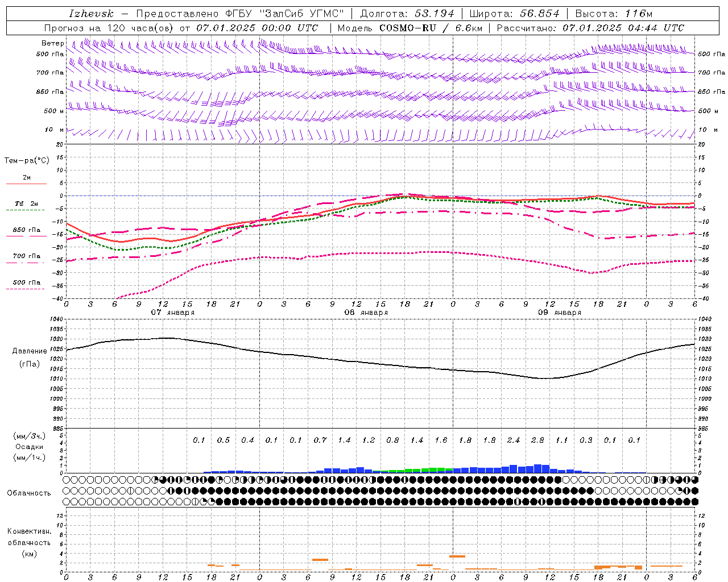Click the 3-hour precipitation value 0.3
The height and width of the screenshot is (582, 728).
pyautogui.click(x=586, y=440)
